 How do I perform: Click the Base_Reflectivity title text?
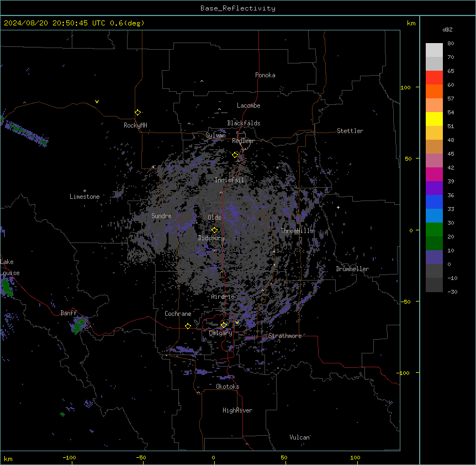point(238,8)
